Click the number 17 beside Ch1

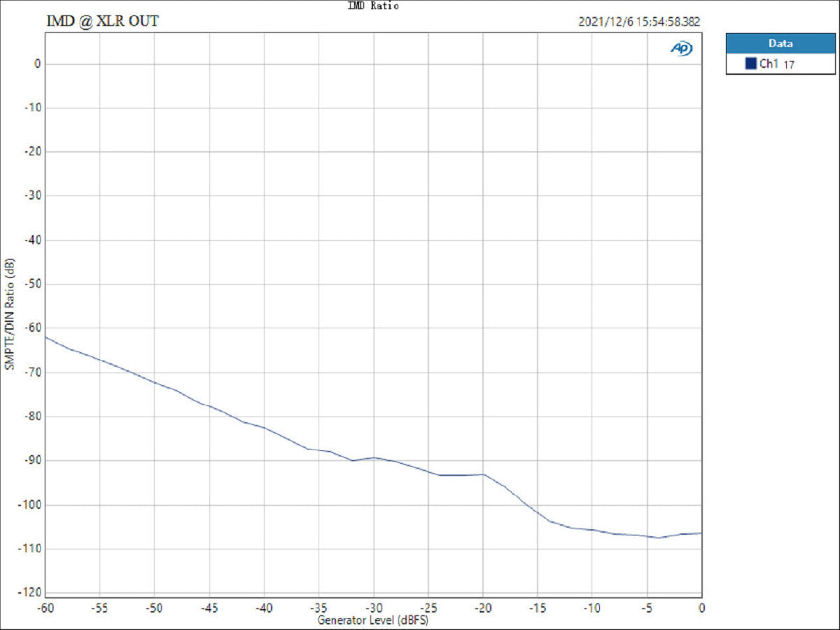tap(788, 64)
